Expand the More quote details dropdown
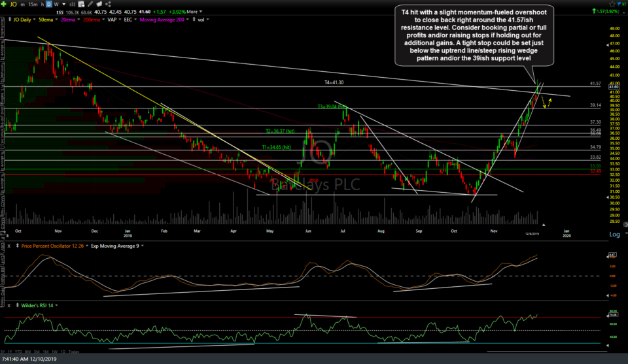This screenshot has width=628, height=364. pos(194,12)
